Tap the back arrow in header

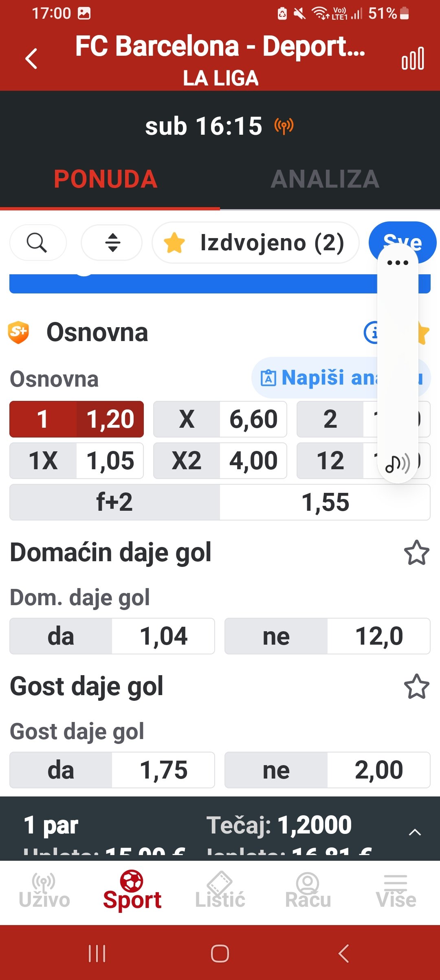31,59
